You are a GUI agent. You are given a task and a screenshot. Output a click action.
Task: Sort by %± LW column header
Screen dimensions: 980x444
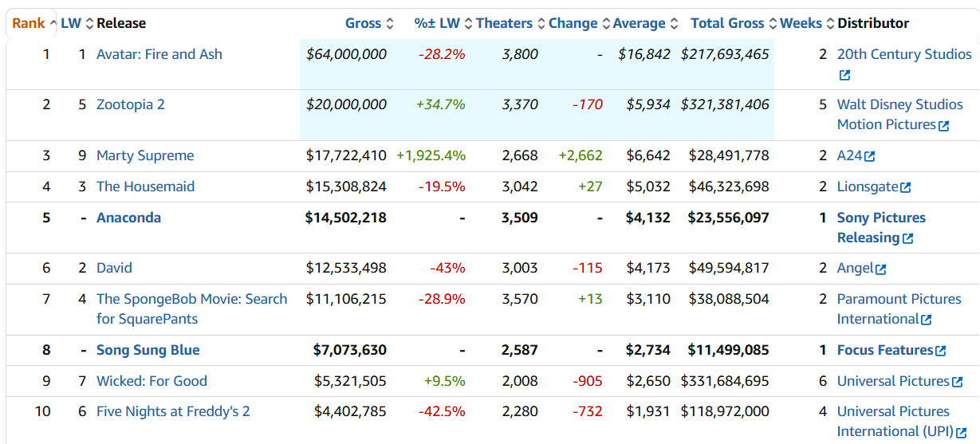coord(437,23)
